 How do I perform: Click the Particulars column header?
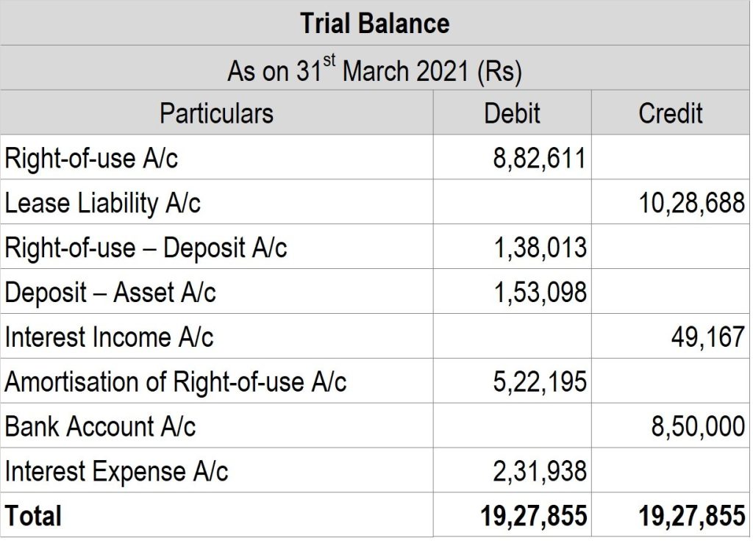point(216,113)
